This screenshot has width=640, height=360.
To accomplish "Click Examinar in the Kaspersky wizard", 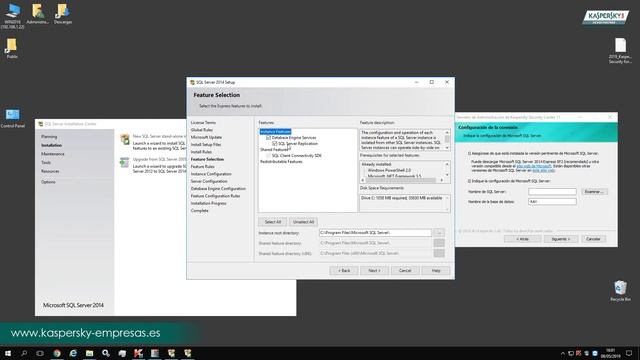I will pos(594,191).
